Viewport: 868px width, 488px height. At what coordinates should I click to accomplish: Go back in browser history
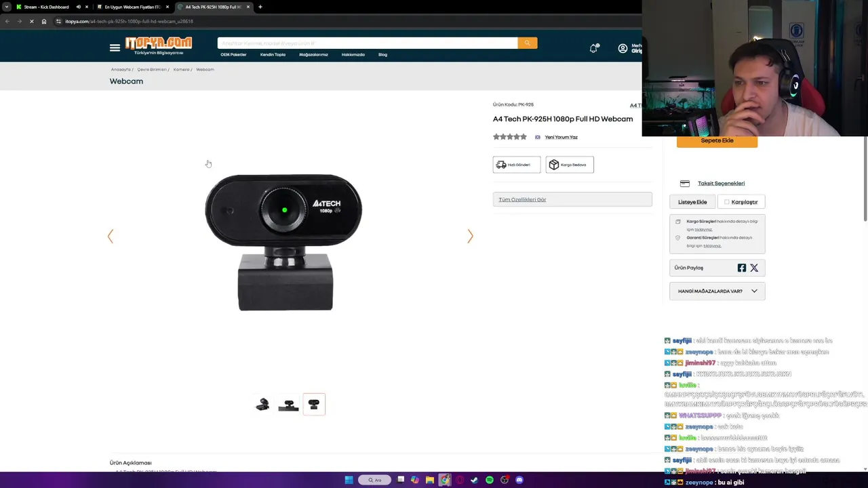click(7, 21)
